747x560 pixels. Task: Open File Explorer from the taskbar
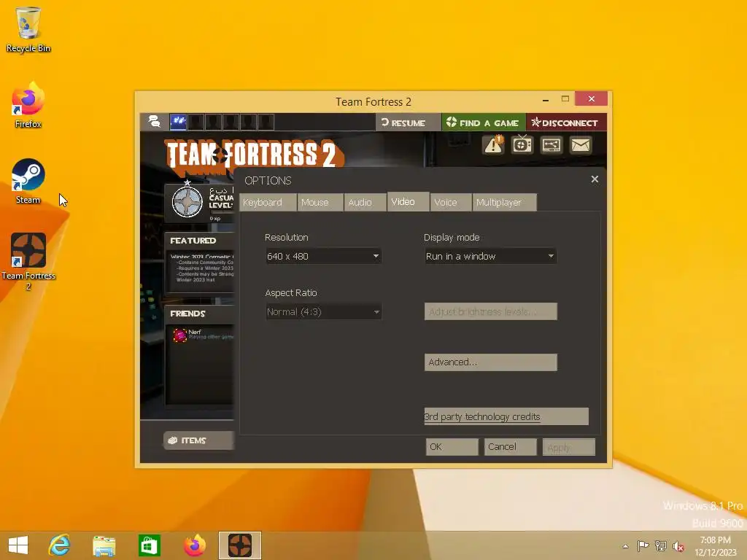pos(104,545)
